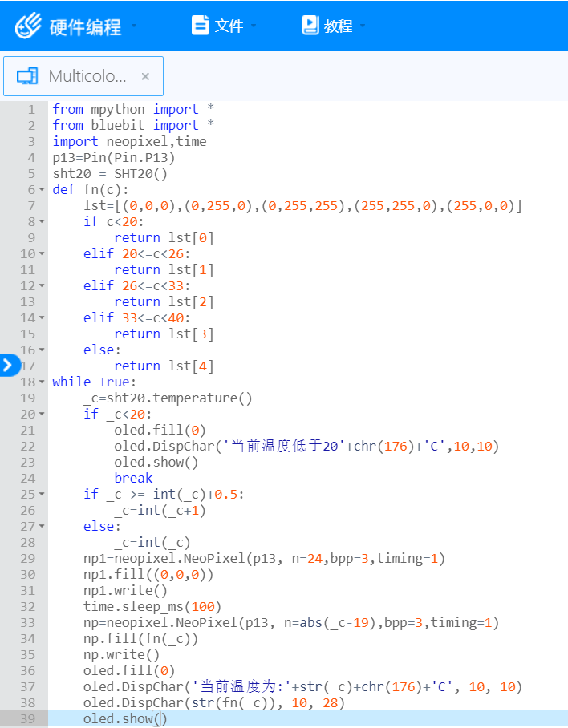The image size is (568, 728).
Task: Collapse the else block at line 16
Action: [42, 350]
